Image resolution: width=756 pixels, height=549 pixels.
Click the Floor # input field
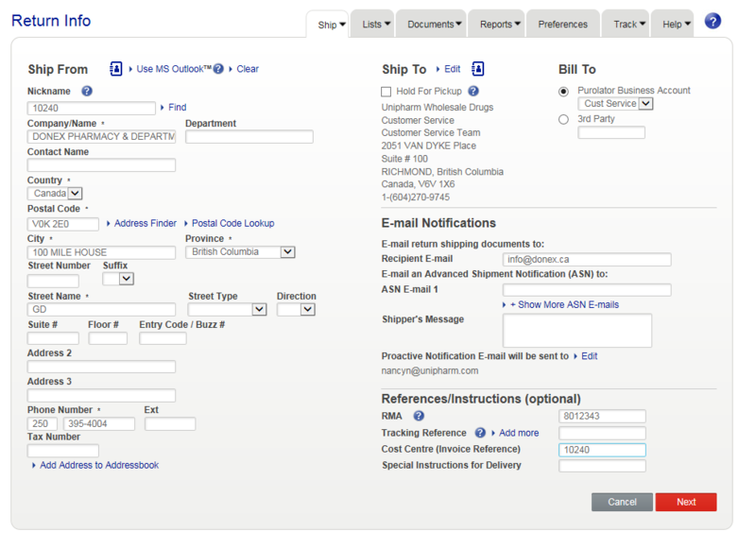tap(108, 338)
